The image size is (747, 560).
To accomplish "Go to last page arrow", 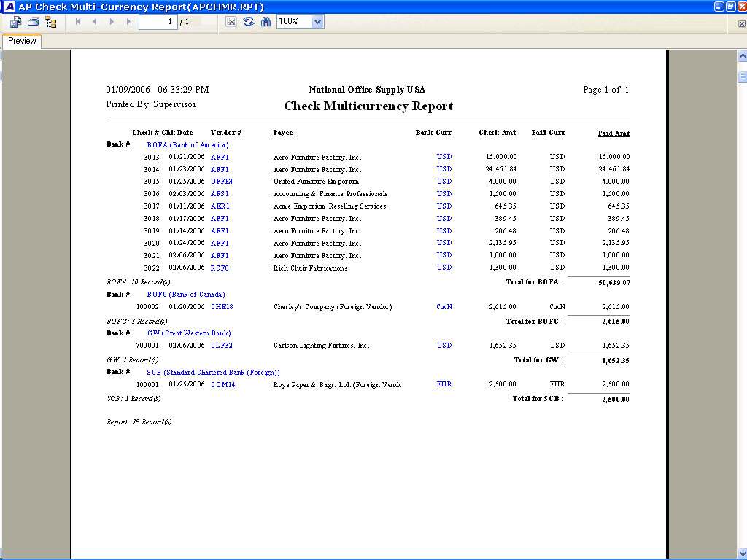I will pyautogui.click(x=129, y=22).
